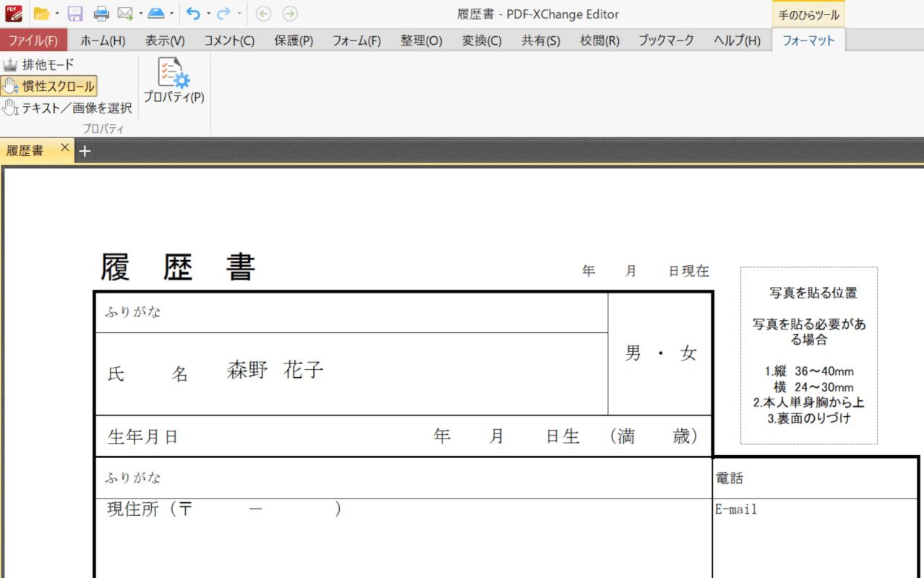Click the scanner icon in the toolbar
Image resolution: width=924 pixels, height=578 pixels.
[x=156, y=14]
